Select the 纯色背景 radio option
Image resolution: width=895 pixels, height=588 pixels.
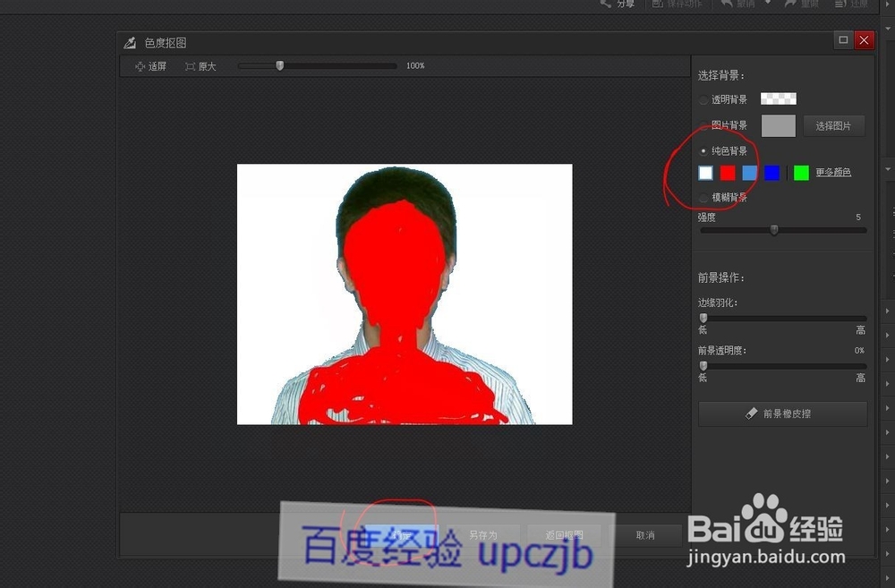coord(703,151)
